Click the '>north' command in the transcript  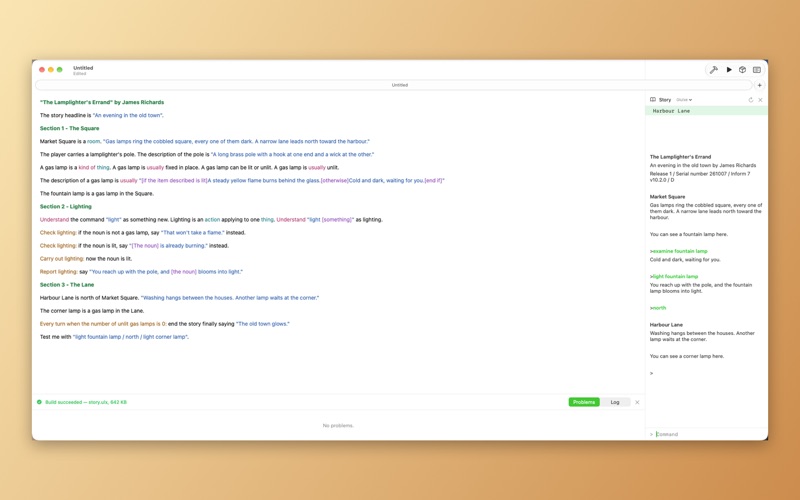point(658,308)
